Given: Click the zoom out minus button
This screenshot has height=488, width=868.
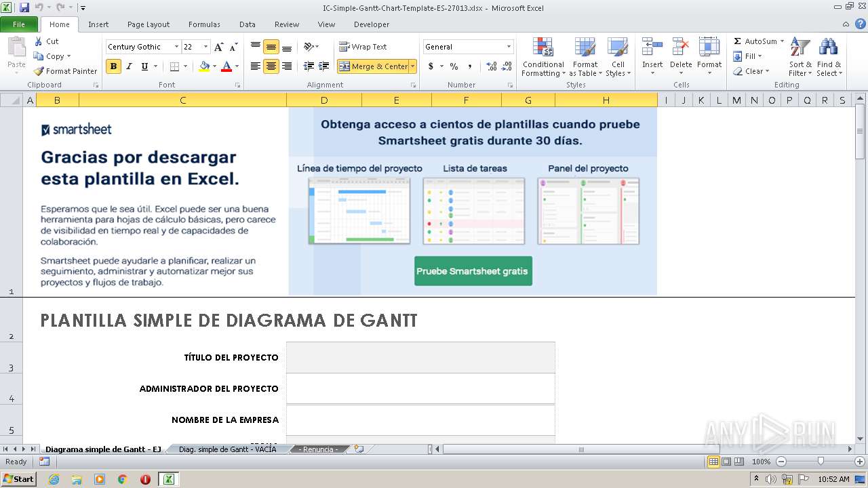Looking at the screenshot, I should coord(781,462).
